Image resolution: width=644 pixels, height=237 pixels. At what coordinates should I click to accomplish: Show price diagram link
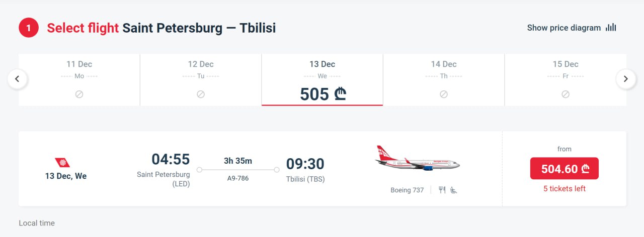[x=563, y=28]
